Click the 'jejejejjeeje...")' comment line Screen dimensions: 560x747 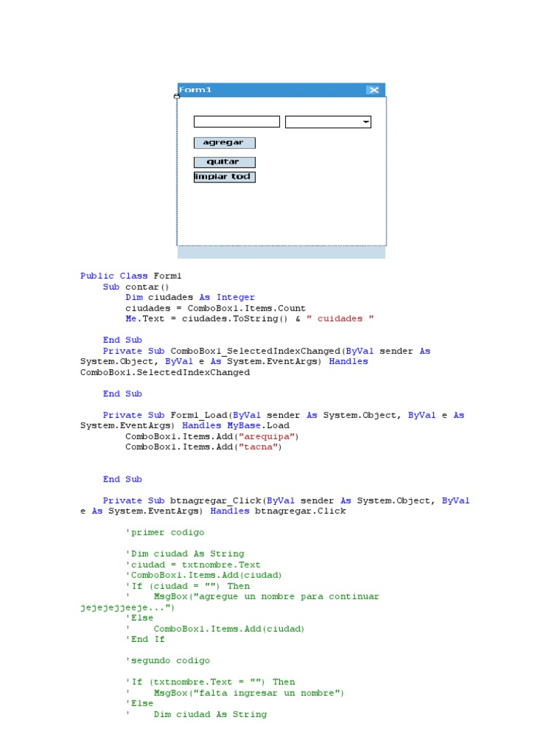127,608
